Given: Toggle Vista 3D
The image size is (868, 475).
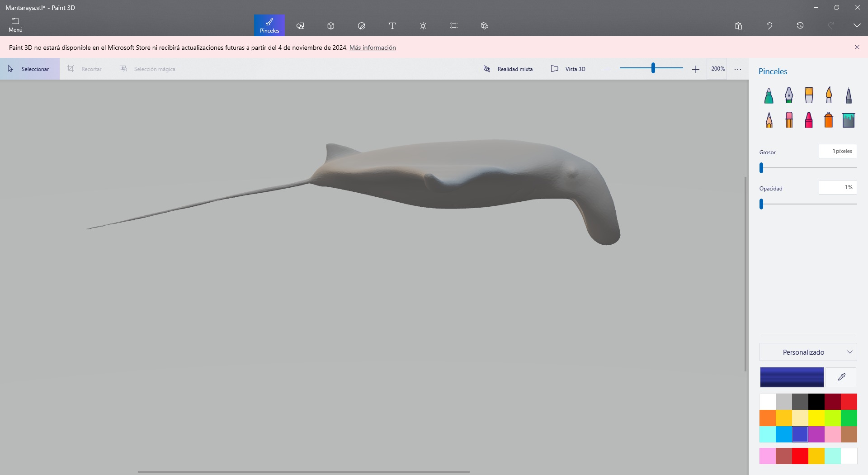Looking at the screenshot, I should coord(568,69).
